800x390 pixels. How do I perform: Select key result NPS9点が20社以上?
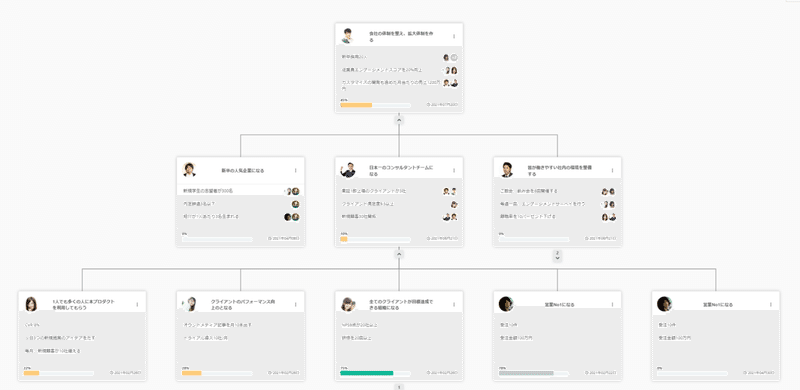[360, 325]
